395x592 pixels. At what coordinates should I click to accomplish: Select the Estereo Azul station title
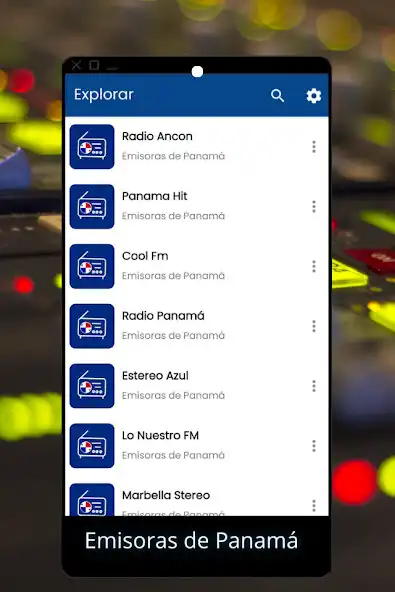(x=155, y=376)
